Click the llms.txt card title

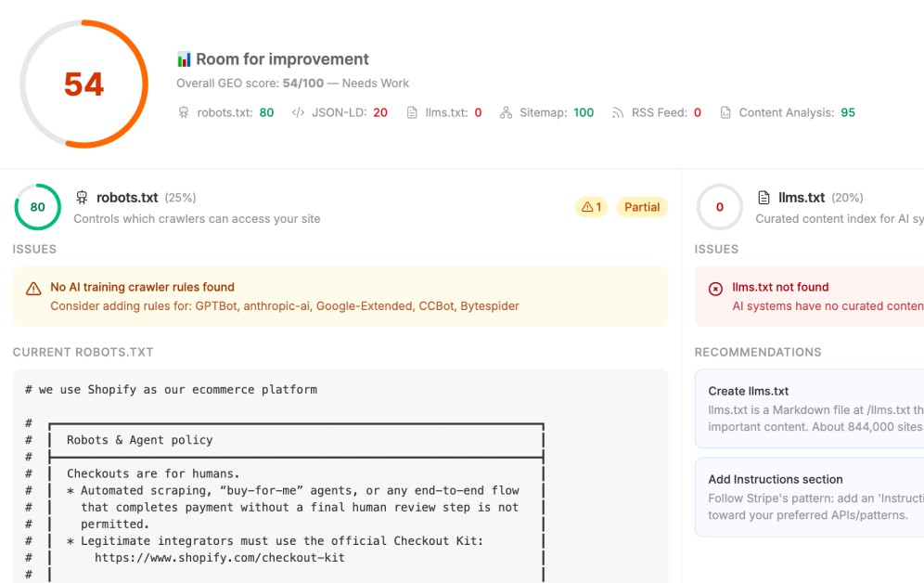click(x=802, y=198)
